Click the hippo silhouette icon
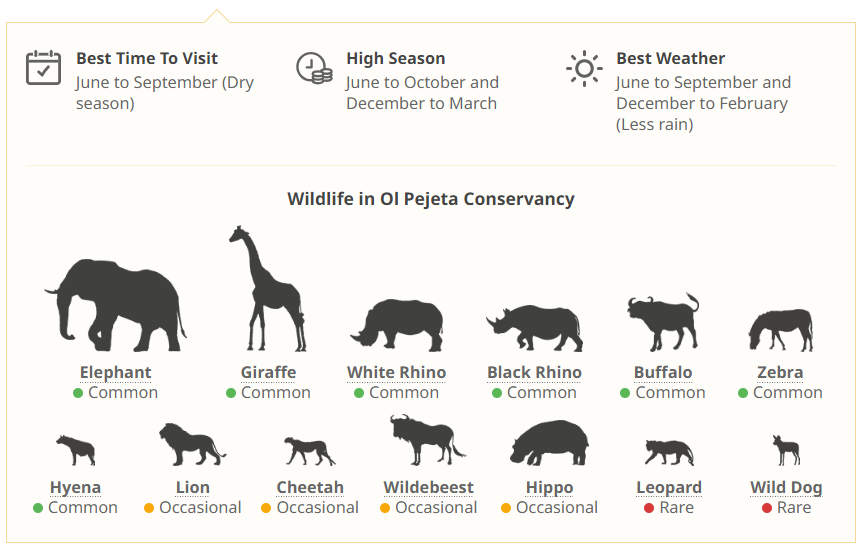The image size is (867, 548). (x=549, y=443)
